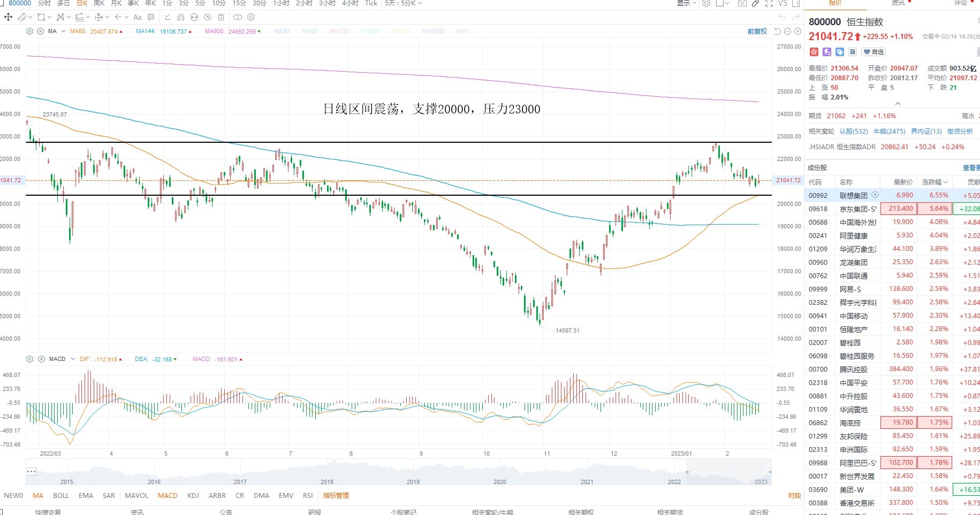980x515 pixels.
Task: Hide drawings with the eye-slash icon
Action: 208,17
